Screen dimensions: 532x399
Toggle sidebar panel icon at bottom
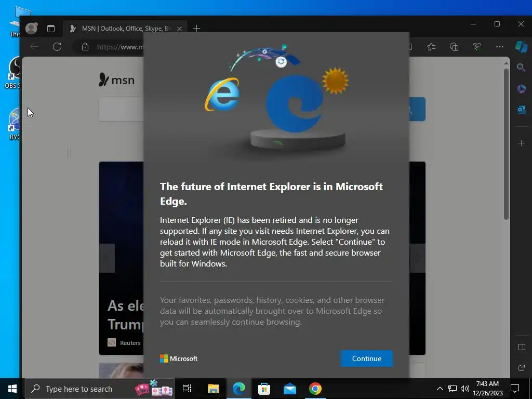click(x=522, y=347)
